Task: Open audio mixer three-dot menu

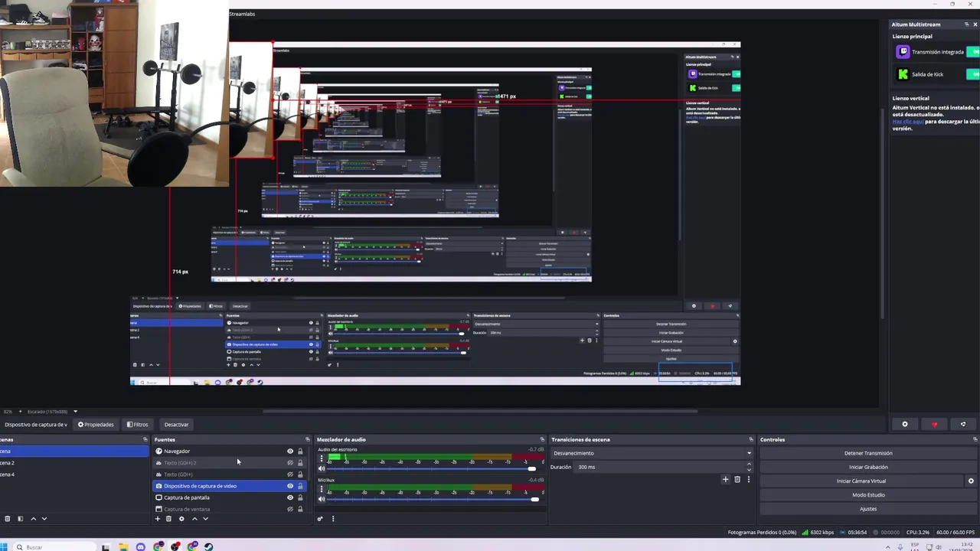Action: point(333,519)
